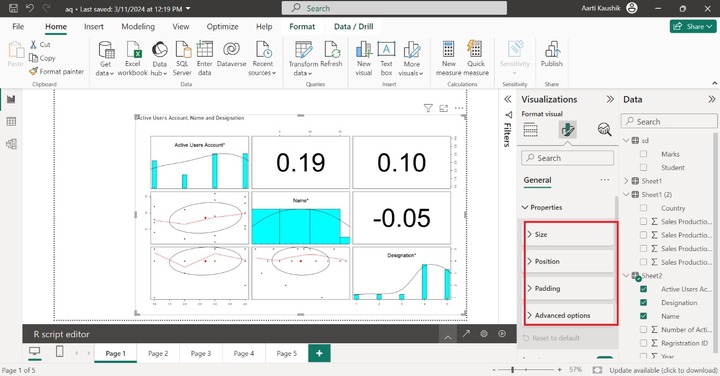This screenshot has height=376, width=720.
Task: Select the Build visual grid icon
Action: 530,130
